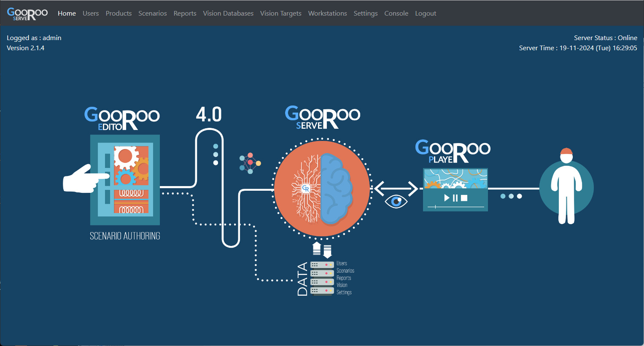The width and height of the screenshot is (644, 346).
Task: Open Vision Databases page
Action: [x=228, y=14]
